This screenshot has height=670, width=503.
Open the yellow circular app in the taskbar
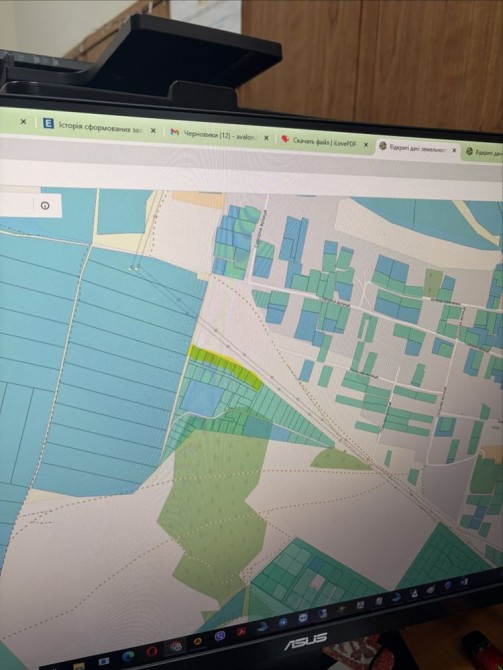click(197, 641)
